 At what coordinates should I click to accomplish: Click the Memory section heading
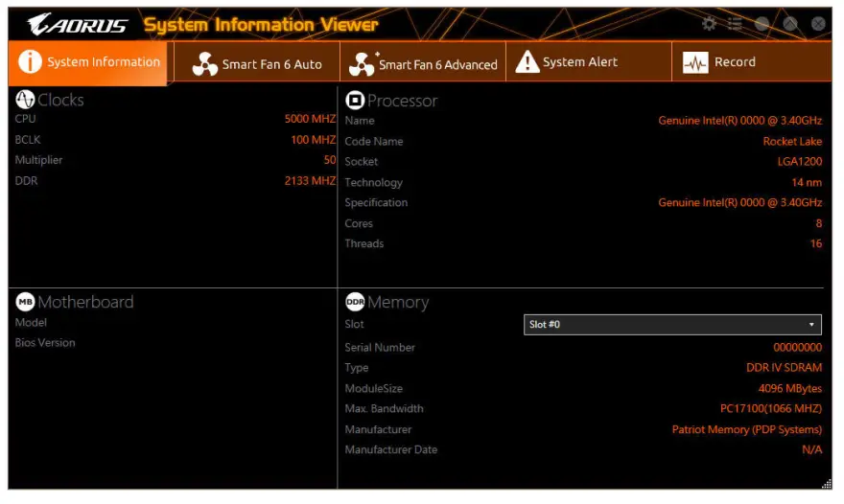[398, 302]
